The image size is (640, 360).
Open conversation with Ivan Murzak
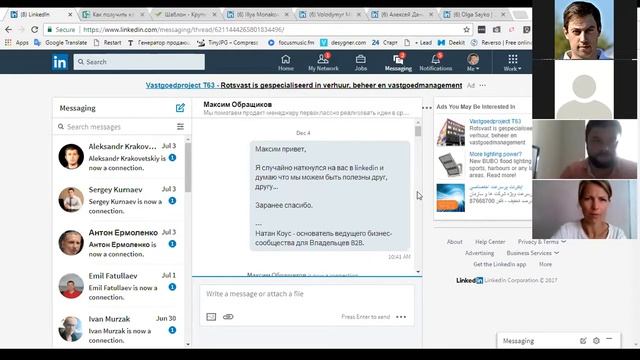click(x=118, y=329)
